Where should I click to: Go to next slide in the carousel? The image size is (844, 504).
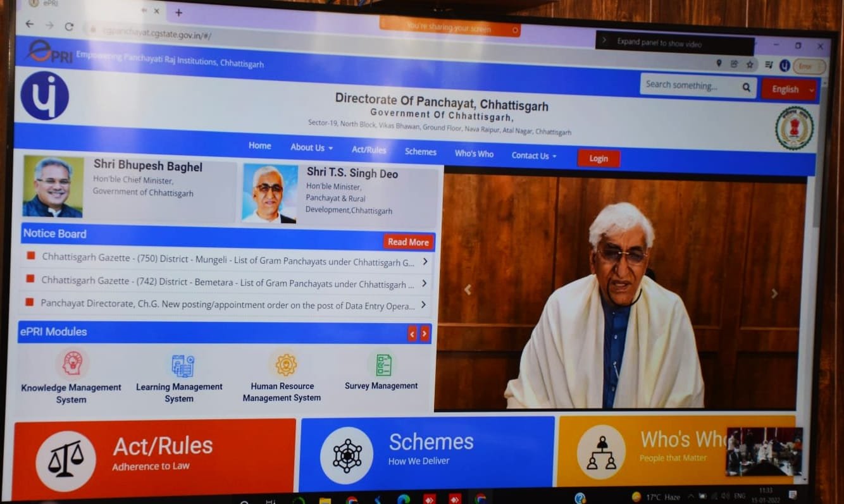pos(774,293)
